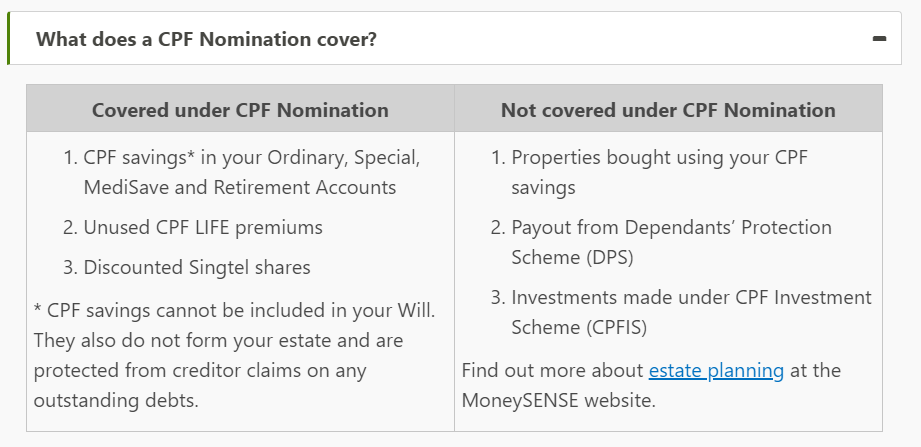921x447 pixels.
Task: Click the 'What does a CPF Nomination cover?' heading
Action: [206, 39]
